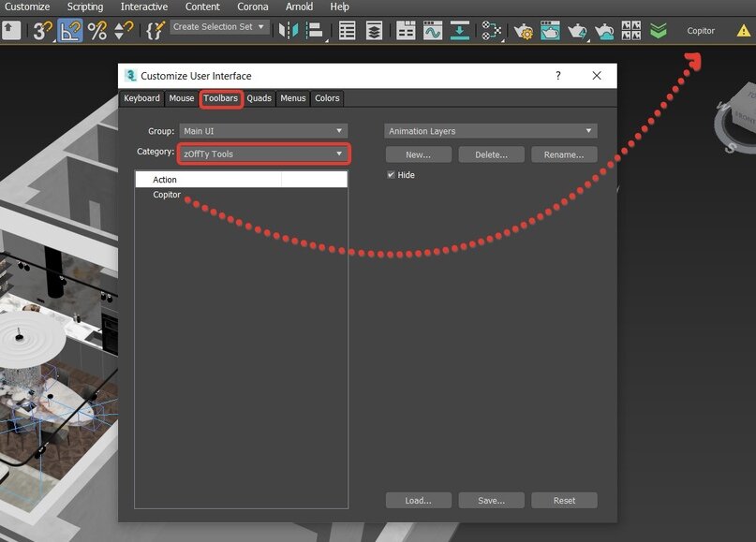Screen dimensions: 756x542
Task: Open the Animation Layers toolbar dropdown
Action: pos(491,131)
